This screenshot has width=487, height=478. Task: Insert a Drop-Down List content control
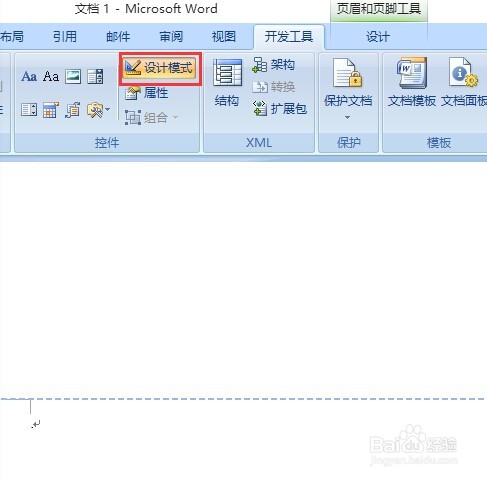(29, 110)
